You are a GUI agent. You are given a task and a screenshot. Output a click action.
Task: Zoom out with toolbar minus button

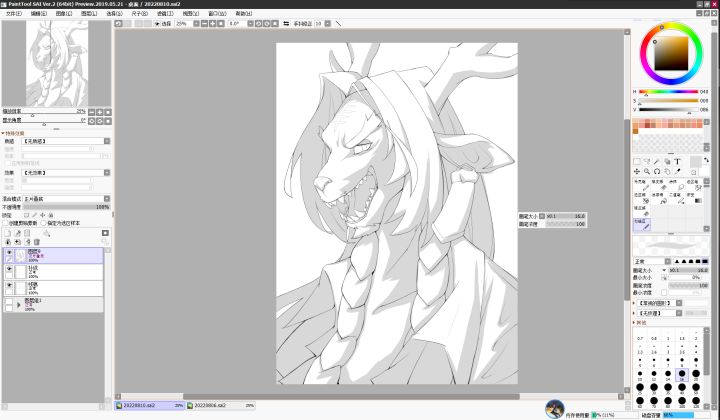pyautogui.click(x=204, y=23)
